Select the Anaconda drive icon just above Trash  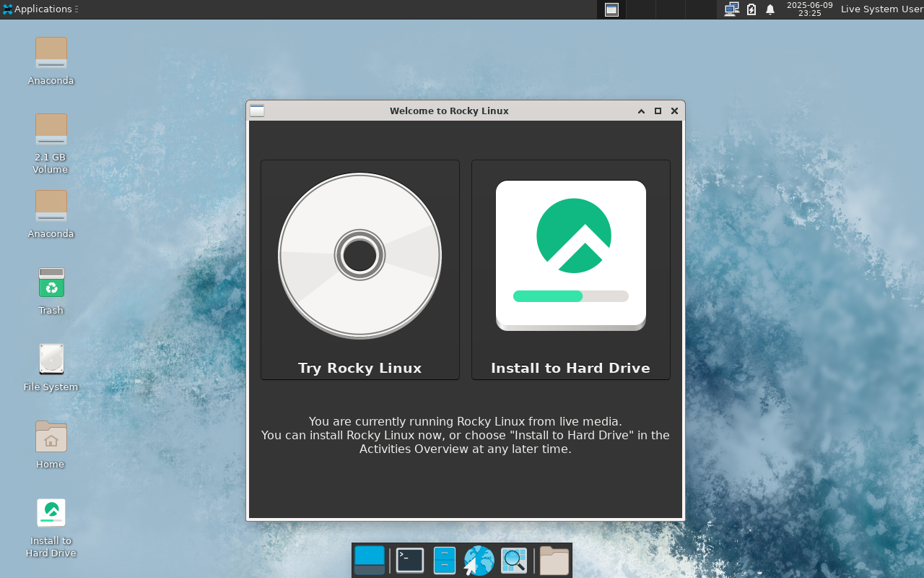pos(51,215)
